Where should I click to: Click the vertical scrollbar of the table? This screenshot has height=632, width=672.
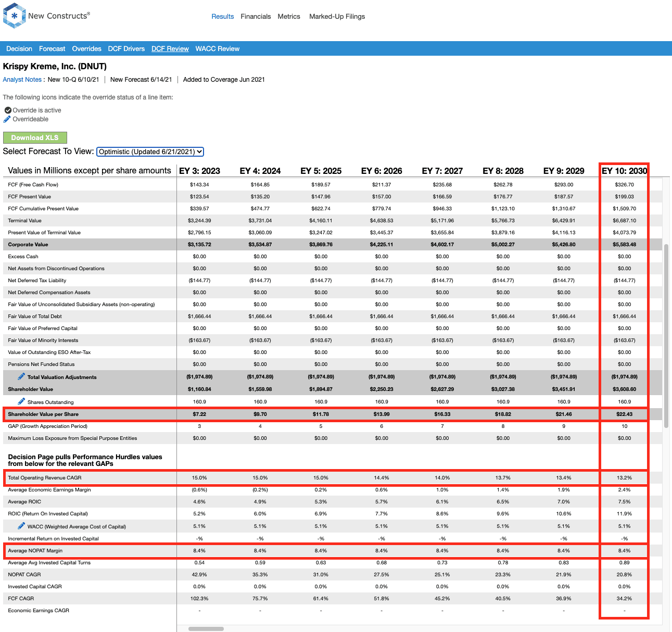[666, 336]
